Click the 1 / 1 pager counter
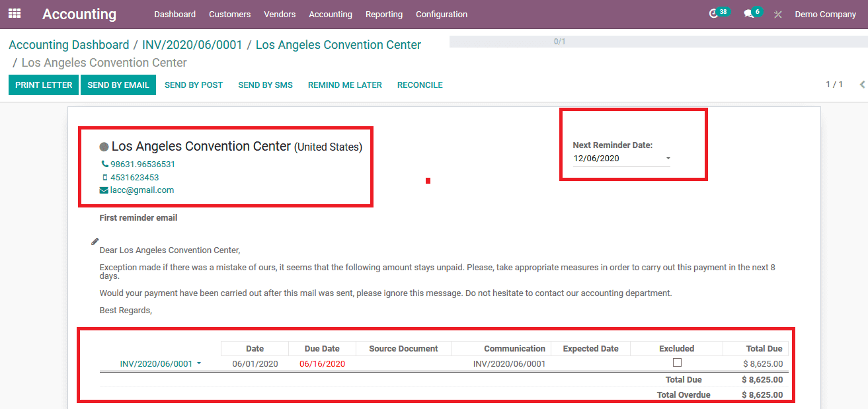 pyautogui.click(x=834, y=85)
